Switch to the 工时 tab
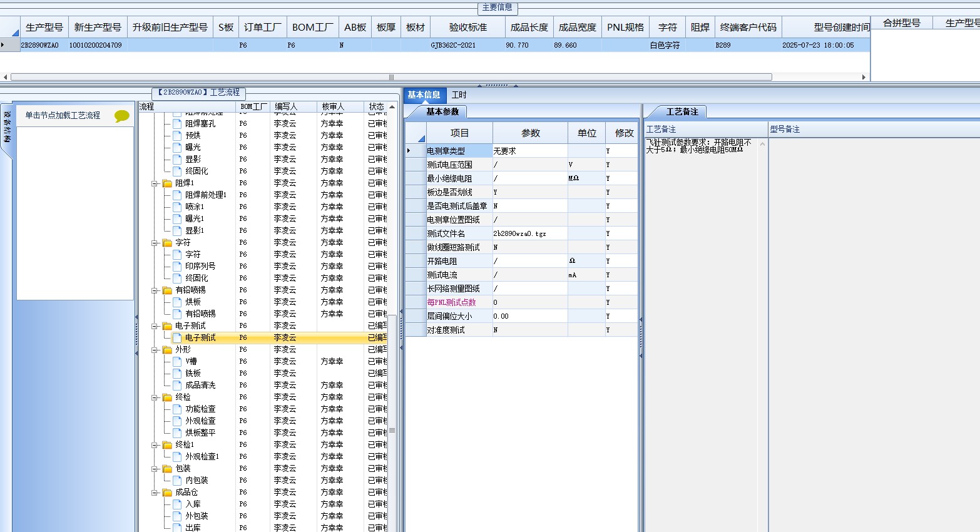The image size is (980, 532). [x=459, y=95]
